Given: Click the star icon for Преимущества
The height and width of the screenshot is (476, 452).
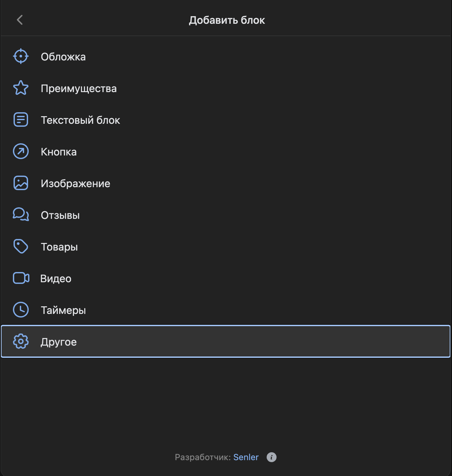Looking at the screenshot, I should [21, 88].
